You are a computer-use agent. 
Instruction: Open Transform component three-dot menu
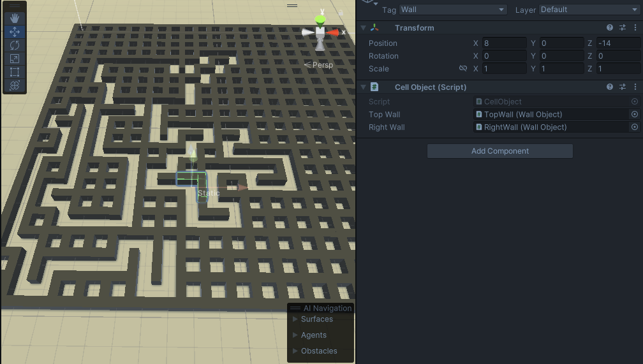(x=635, y=28)
